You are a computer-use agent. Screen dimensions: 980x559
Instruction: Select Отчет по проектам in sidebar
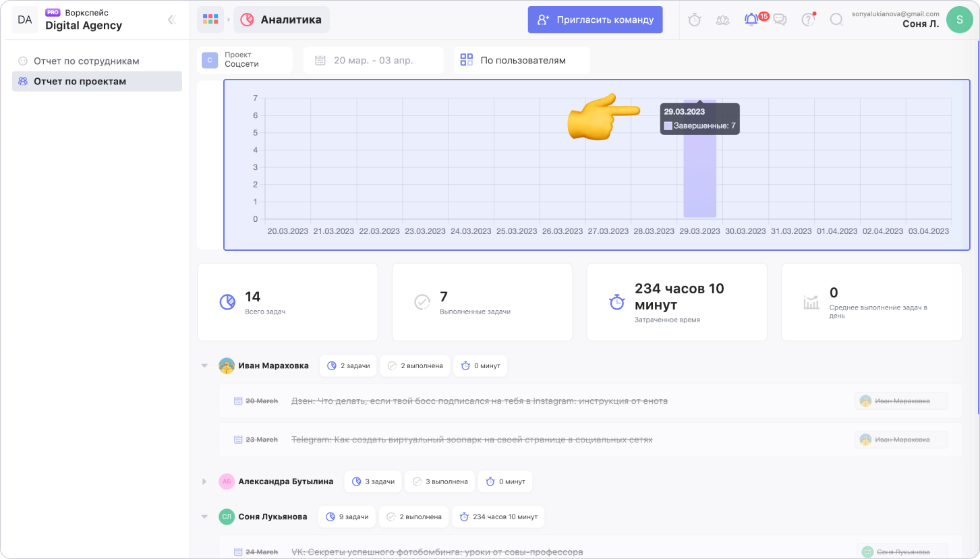pos(80,82)
